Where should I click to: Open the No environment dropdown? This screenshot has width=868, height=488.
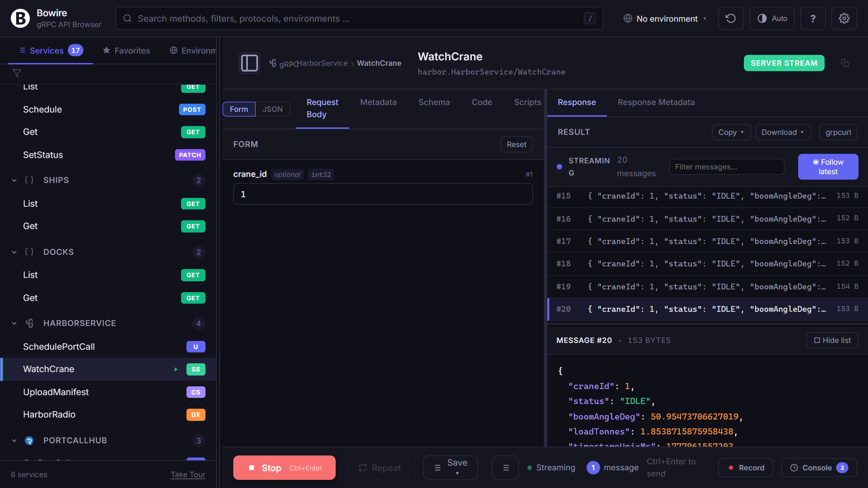(665, 18)
